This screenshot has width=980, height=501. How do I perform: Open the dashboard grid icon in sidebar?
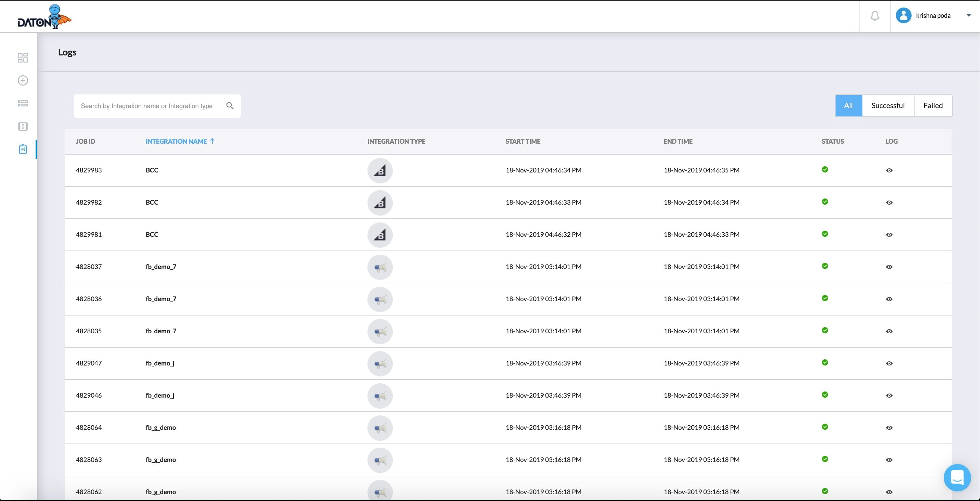[x=23, y=58]
